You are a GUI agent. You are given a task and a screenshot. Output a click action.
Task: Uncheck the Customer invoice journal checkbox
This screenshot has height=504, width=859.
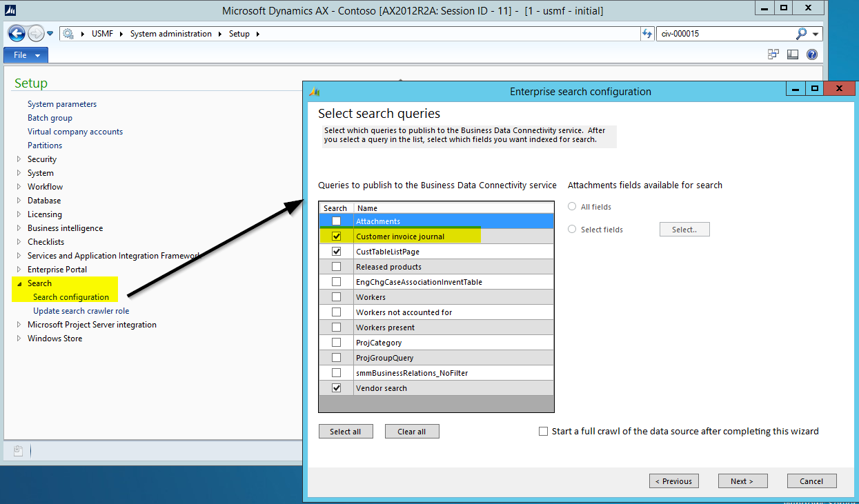click(336, 236)
